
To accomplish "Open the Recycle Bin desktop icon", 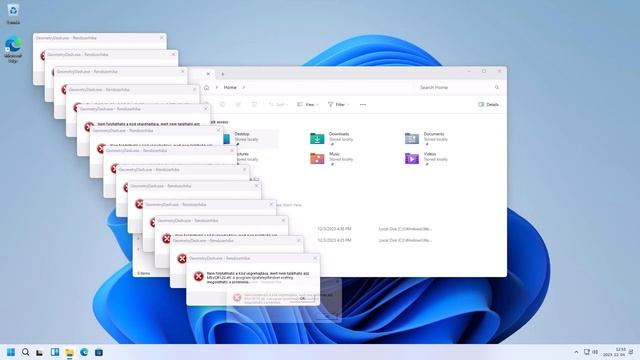I will [13, 14].
